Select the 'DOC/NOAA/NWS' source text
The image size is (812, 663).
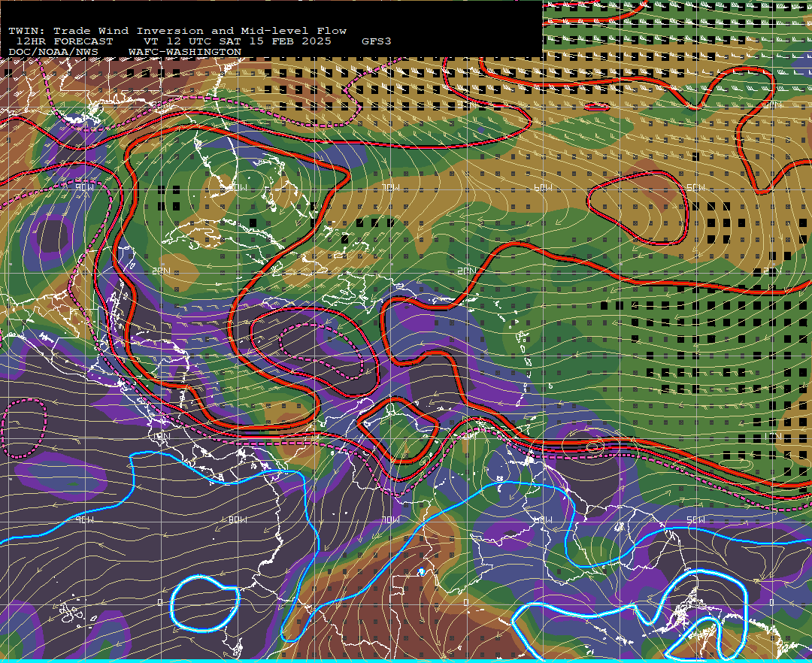[x=53, y=53]
